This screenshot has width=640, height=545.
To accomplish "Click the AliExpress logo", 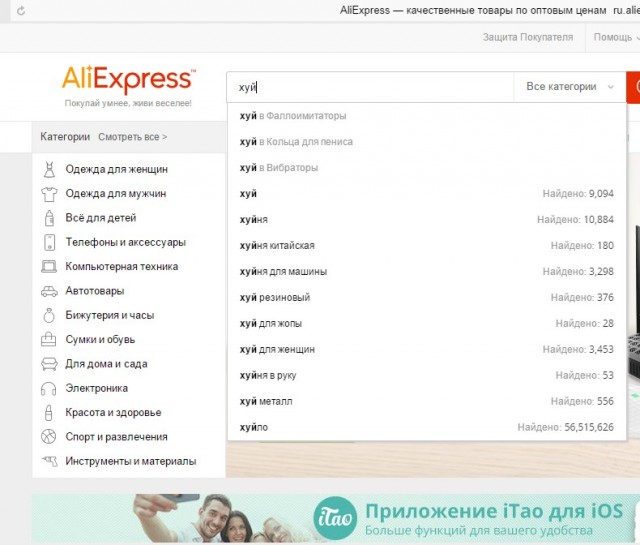I will click(129, 79).
